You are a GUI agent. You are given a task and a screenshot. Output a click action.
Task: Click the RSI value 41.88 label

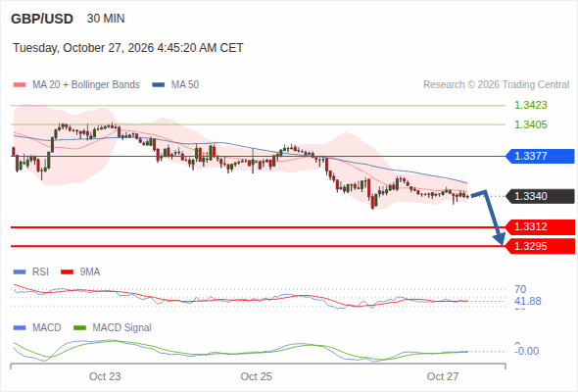pos(528,301)
